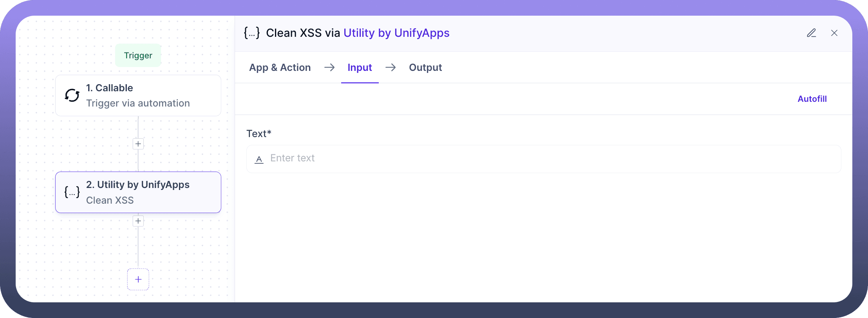The image size is (868, 318).
Task: Click the pencil edit icon in header
Action: 811,33
